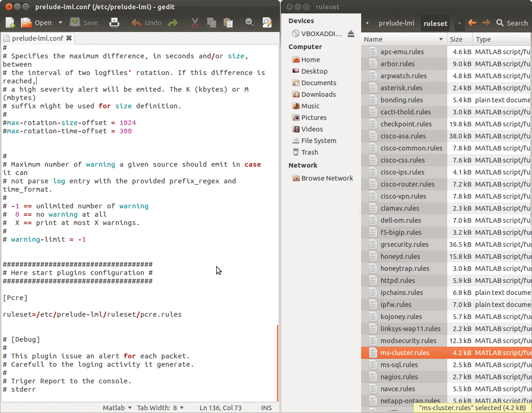
Task: Select clamav.rules file
Action: pos(446,208)
